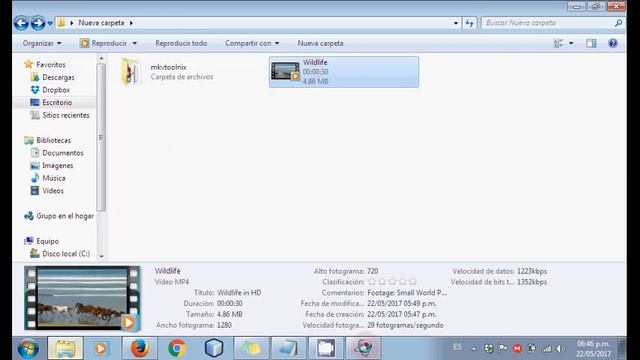This screenshot has height=360, width=640.
Task: Toggle the preview pane icon
Action: click(591, 43)
